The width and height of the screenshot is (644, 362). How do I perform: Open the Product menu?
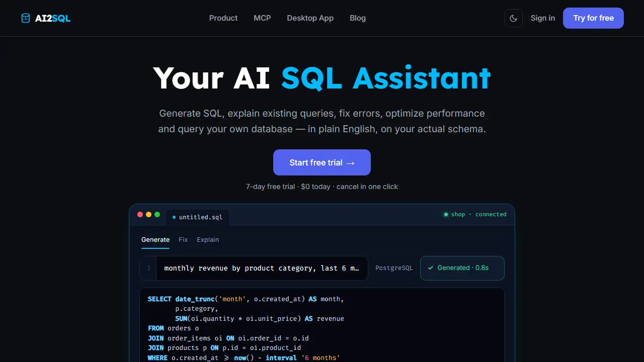click(x=223, y=18)
